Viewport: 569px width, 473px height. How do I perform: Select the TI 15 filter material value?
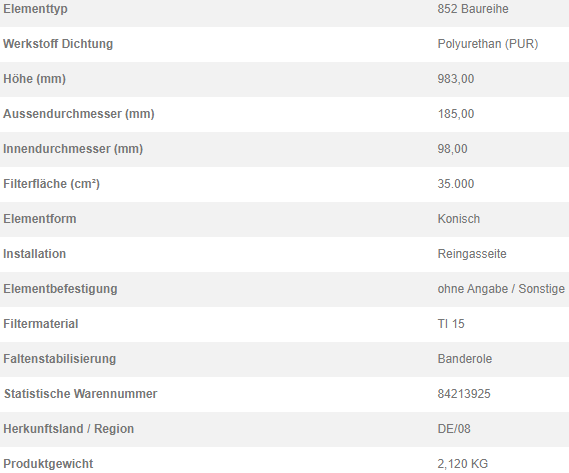point(451,324)
